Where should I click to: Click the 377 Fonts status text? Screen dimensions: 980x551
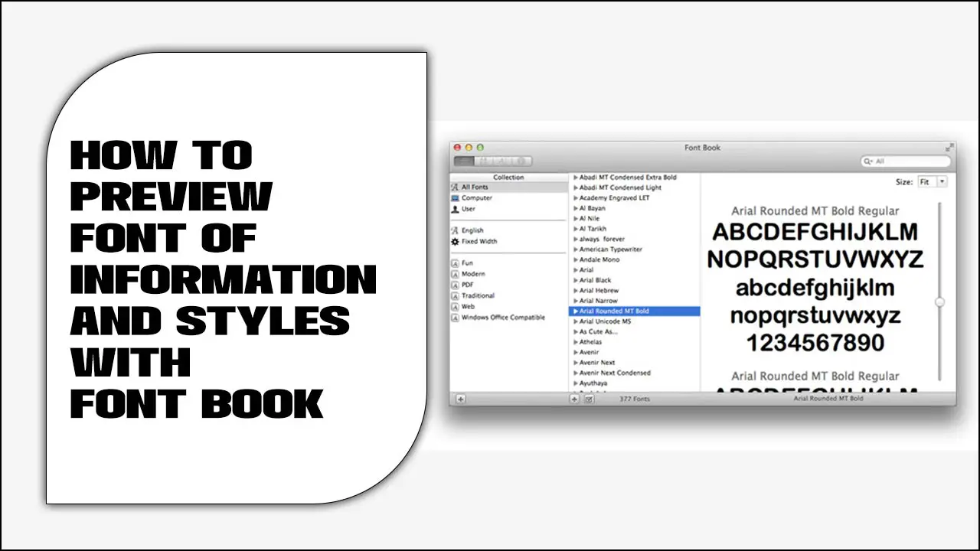tap(635, 399)
